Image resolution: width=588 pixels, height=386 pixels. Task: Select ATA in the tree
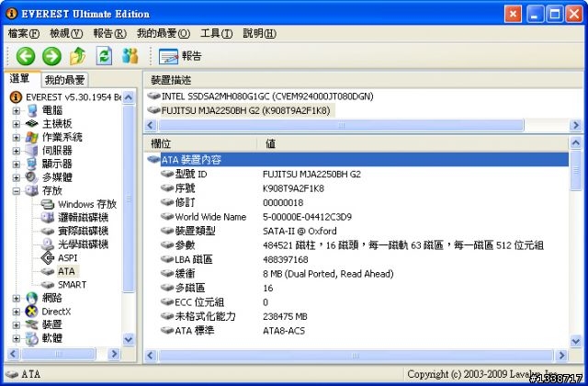coord(66,271)
